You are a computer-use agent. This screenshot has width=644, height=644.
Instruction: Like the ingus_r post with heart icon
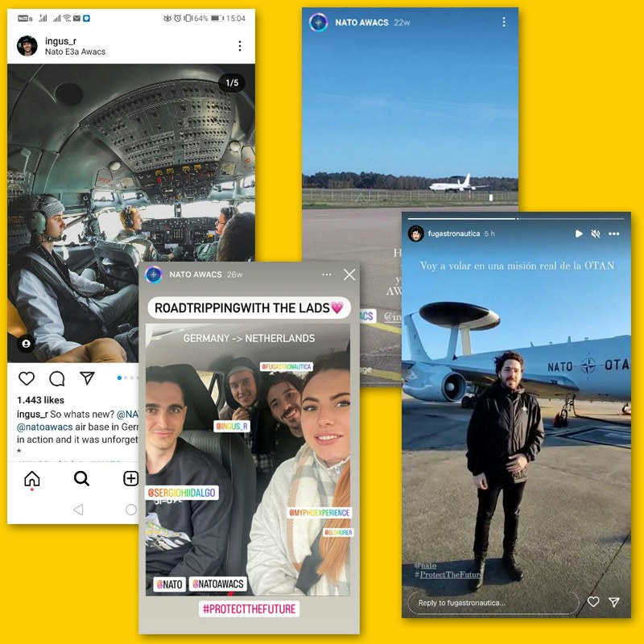pyautogui.click(x=27, y=378)
